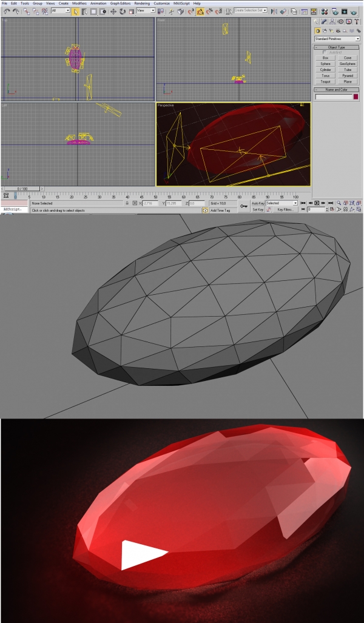The image size is (364, 623).
Task: Click the Redo arrow in main toolbar
Action: click(16, 12)
